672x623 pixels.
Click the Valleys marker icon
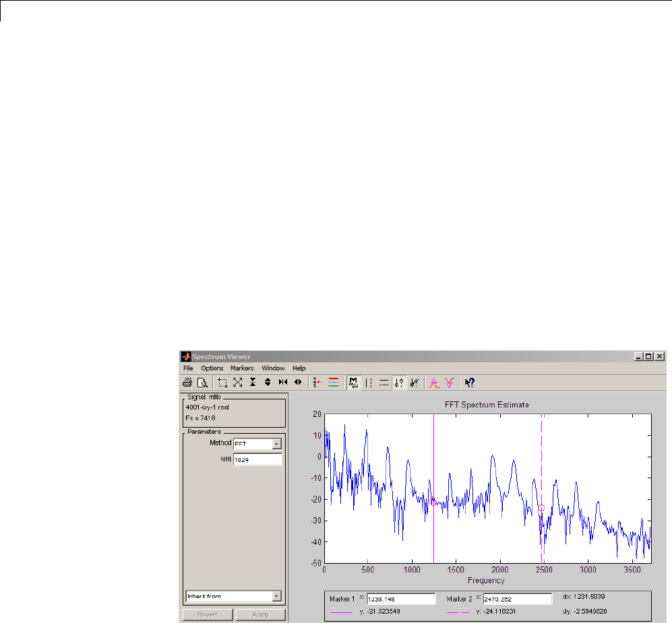[x=450, y=383]
